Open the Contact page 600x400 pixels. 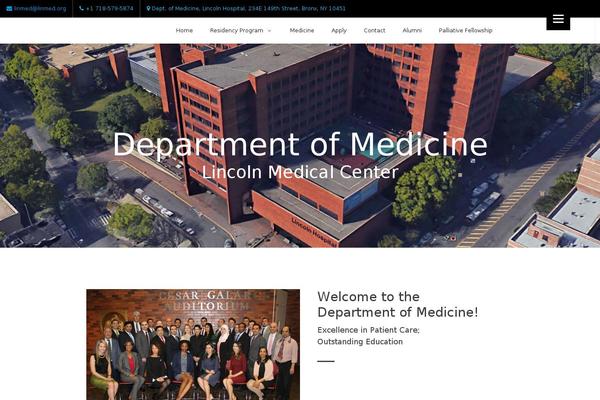[x=374, y=30]
